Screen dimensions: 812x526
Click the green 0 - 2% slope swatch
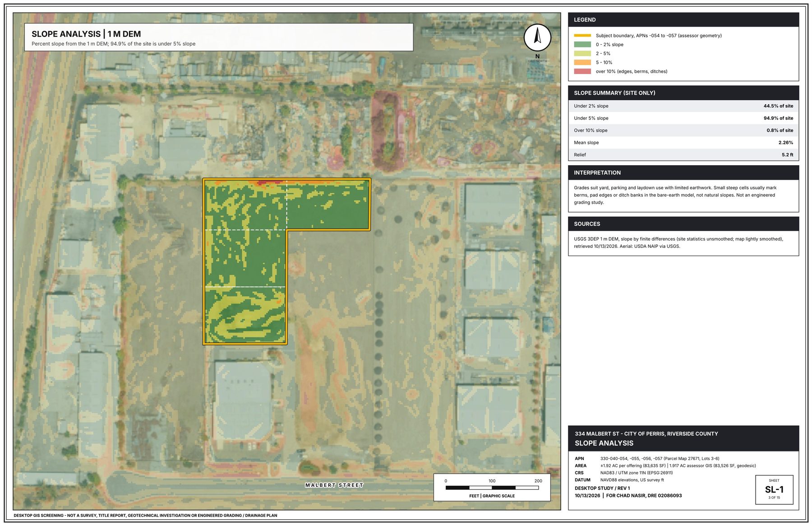click(582, 44)
